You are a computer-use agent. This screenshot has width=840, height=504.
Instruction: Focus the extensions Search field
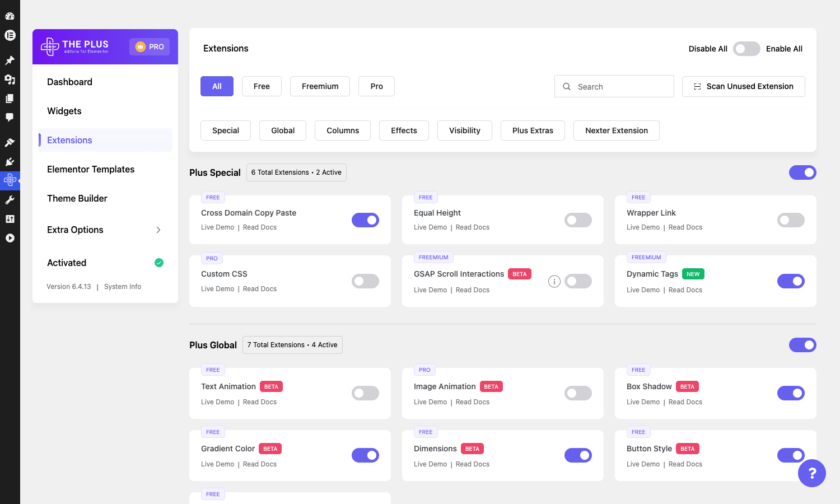[x=614, y=86]
